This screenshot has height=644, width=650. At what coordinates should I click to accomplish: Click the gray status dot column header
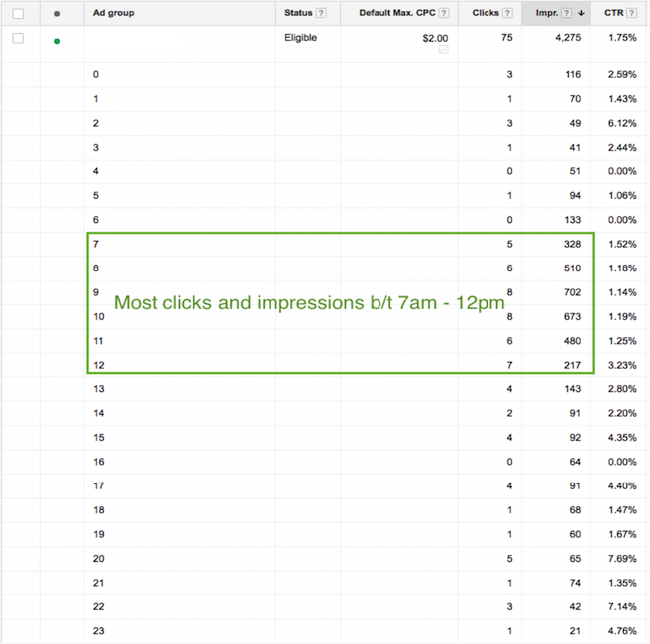point(57,13)
